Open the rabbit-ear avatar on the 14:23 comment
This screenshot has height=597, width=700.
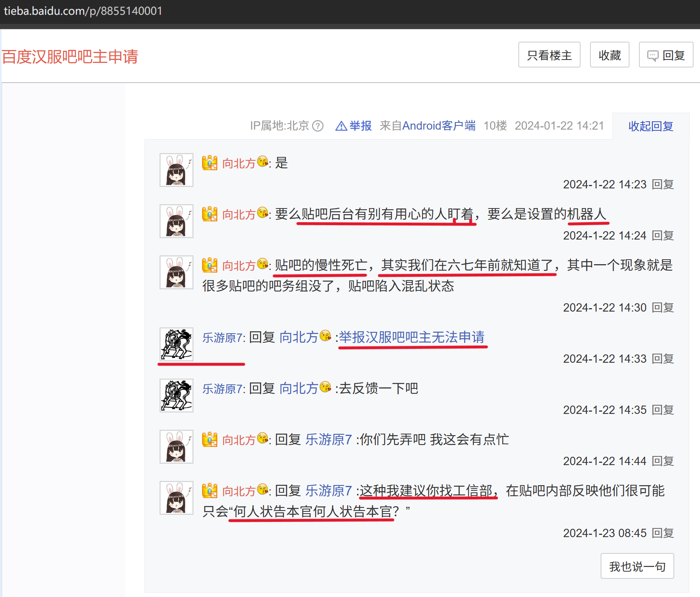tap(176, 170)
